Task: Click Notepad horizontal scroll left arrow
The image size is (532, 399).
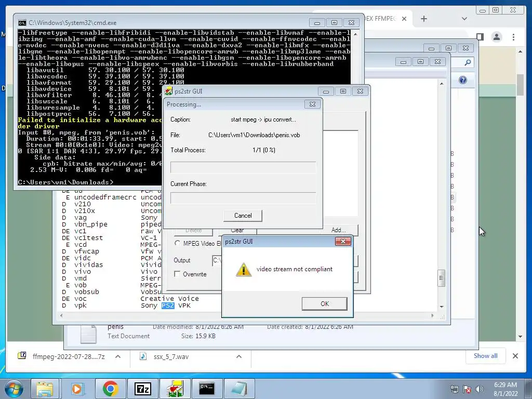Action: tap(61, 315)
